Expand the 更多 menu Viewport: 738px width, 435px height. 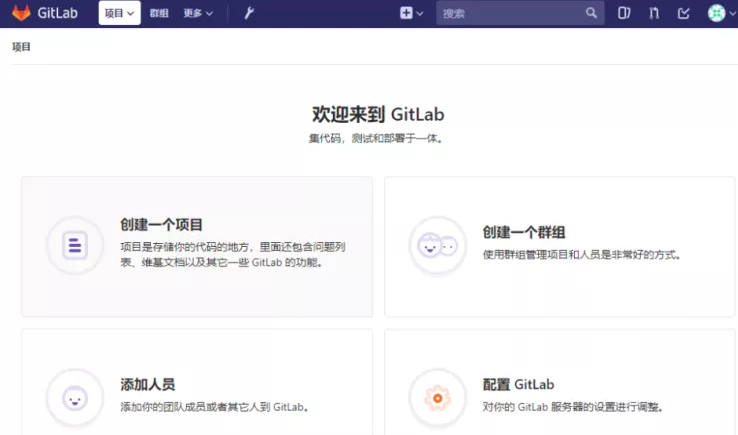point(198,13)
